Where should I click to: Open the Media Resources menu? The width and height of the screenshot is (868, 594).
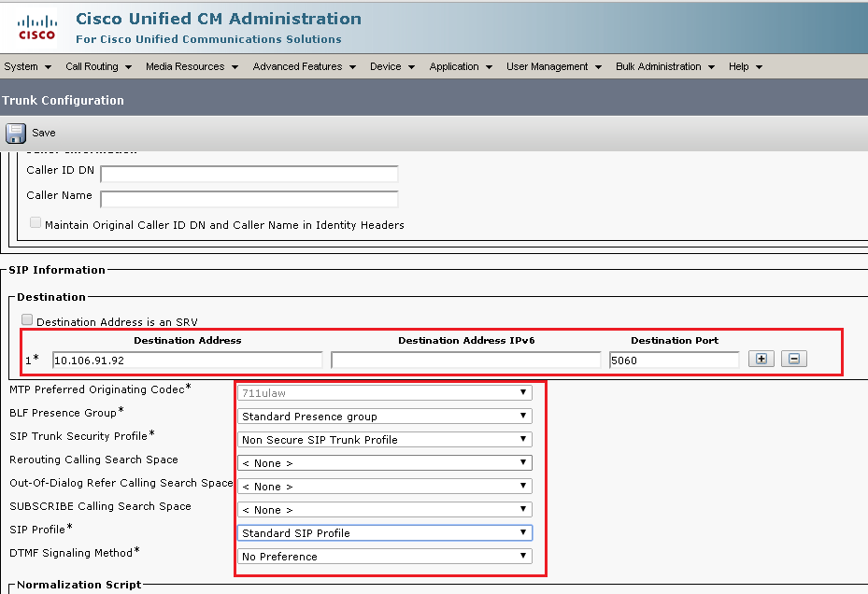coord(192,66)
